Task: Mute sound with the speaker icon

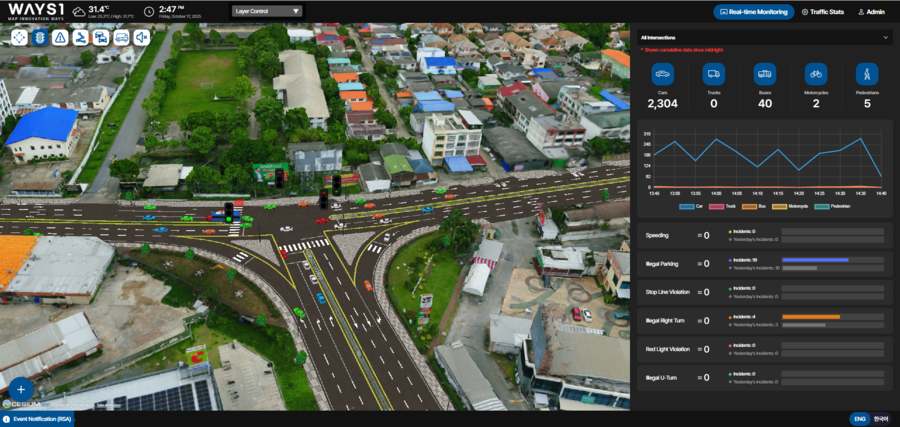Action: (x=142, y=37)
